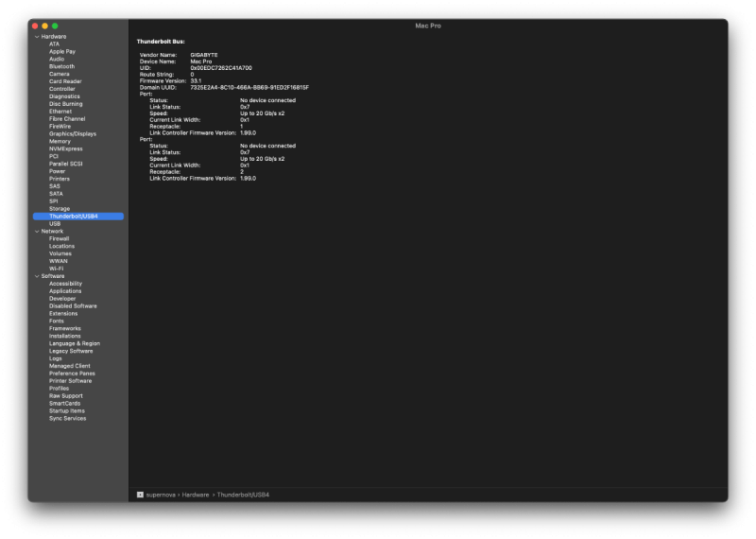Select USB in the sidebar
Viewport: 756px width, 539px height.
[x=55, y=224]
